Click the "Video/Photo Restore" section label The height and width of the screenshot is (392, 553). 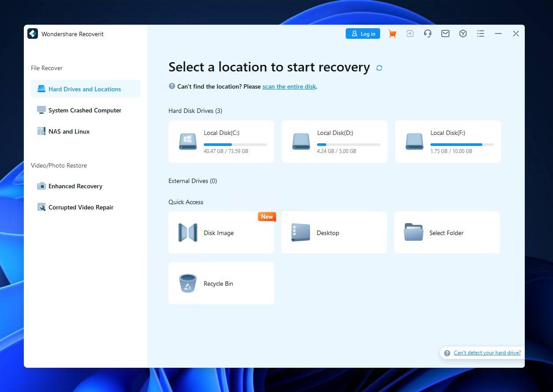pyautogui.click(x=59, y=165)
